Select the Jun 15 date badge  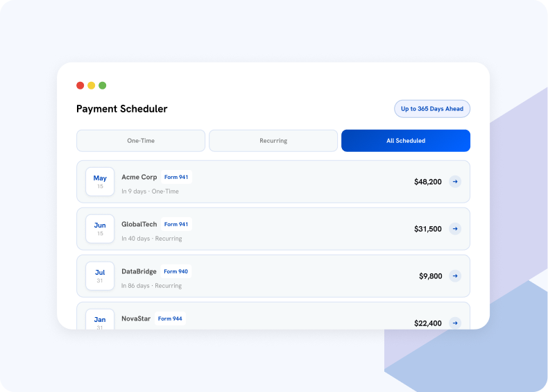click(x=100, y=229)
